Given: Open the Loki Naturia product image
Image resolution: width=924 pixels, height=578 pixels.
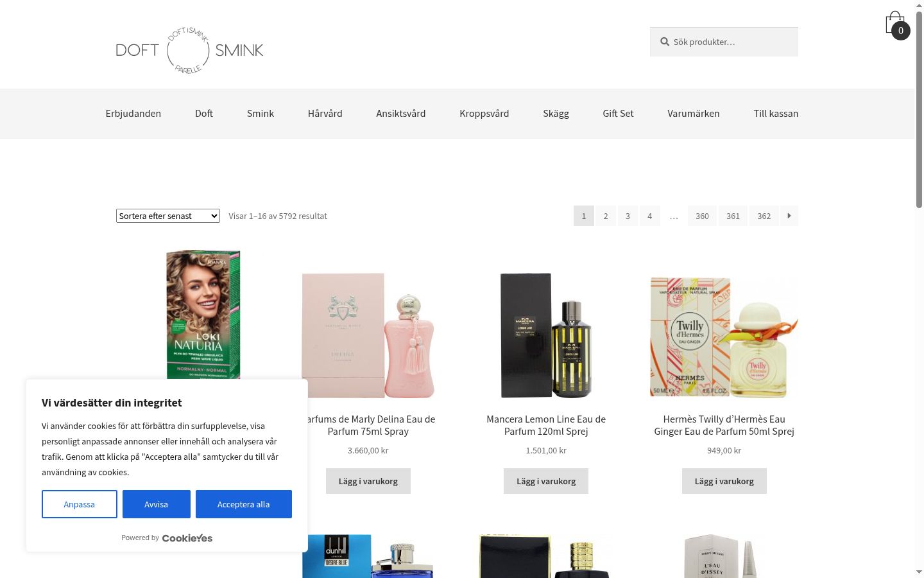Looking at the screenshot, I should 203,314.
